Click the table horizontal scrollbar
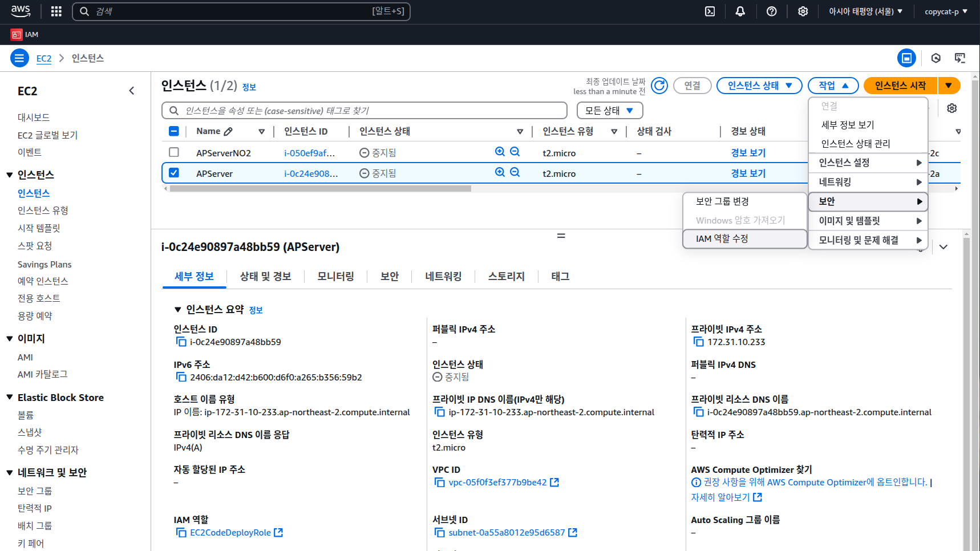The height and width of the screenshot is (551, 980). pyautogui.click(x=320, y=188)
